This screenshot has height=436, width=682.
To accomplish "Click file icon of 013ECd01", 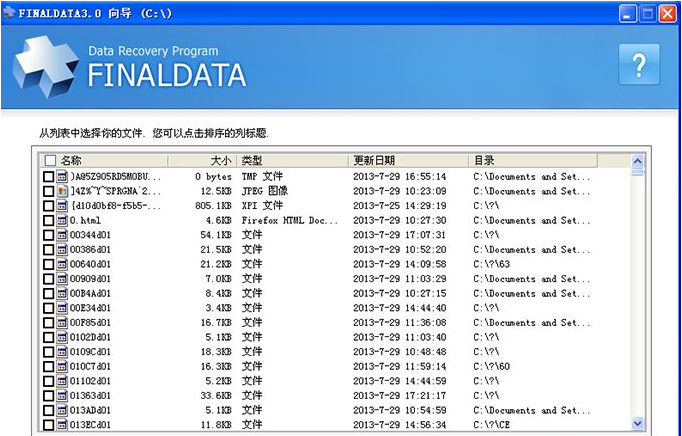I will coord(62,425).
